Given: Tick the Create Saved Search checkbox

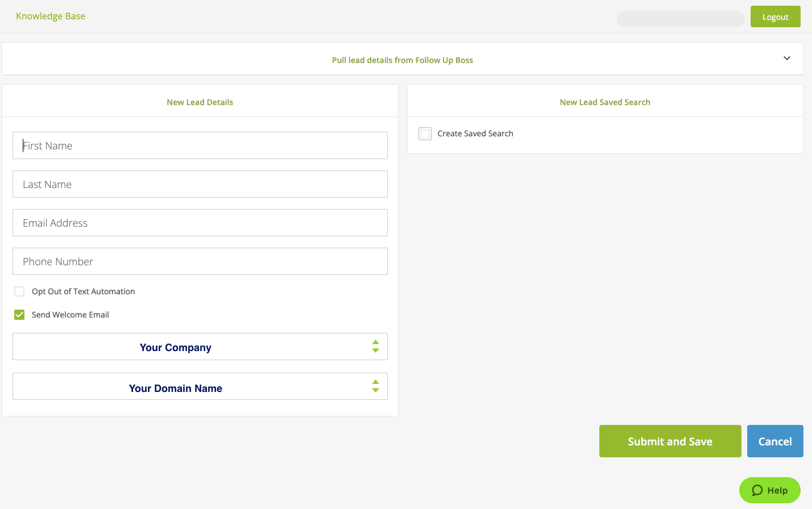Looking at the screenshot, I should coord(425,133).
